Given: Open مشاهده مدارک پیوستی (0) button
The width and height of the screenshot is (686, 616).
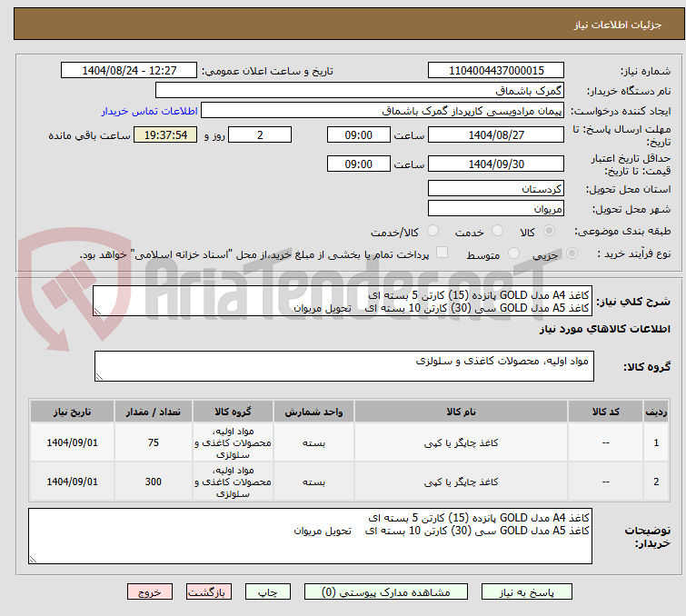Looking at the screenshot, I should 385,592.
